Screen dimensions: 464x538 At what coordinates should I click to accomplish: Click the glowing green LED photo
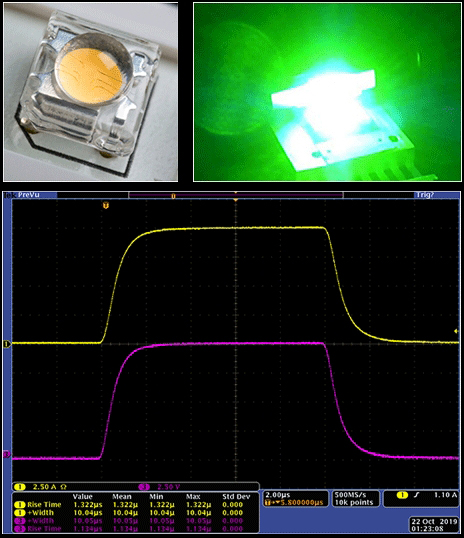pos(327,92)
